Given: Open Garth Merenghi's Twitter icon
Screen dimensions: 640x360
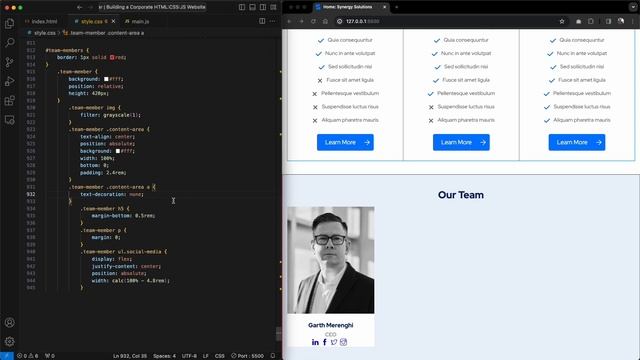Looking at the screenshot, I should point(334,342).
